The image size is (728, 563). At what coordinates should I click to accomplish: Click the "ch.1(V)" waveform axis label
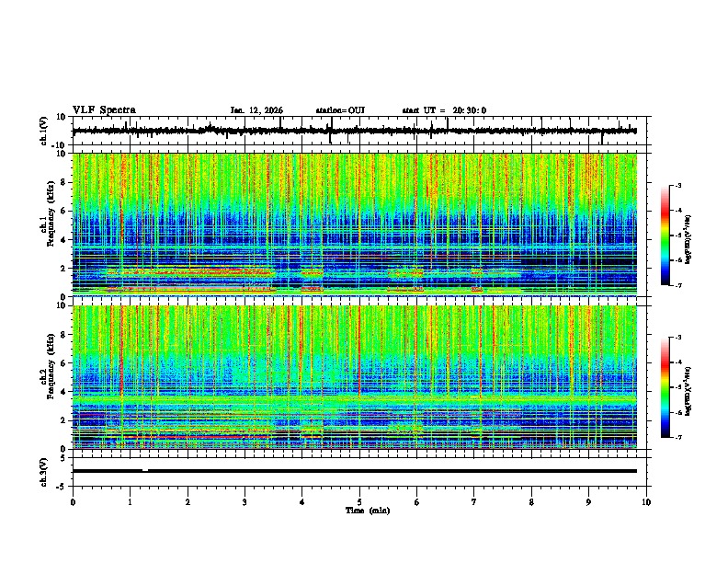[x=44, y=131]
